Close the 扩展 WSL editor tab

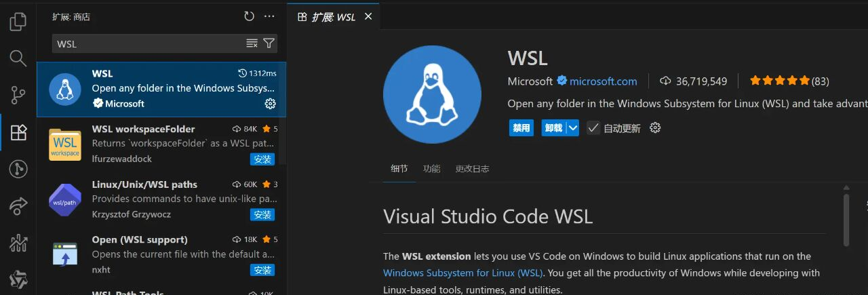(x=368, y=16)
